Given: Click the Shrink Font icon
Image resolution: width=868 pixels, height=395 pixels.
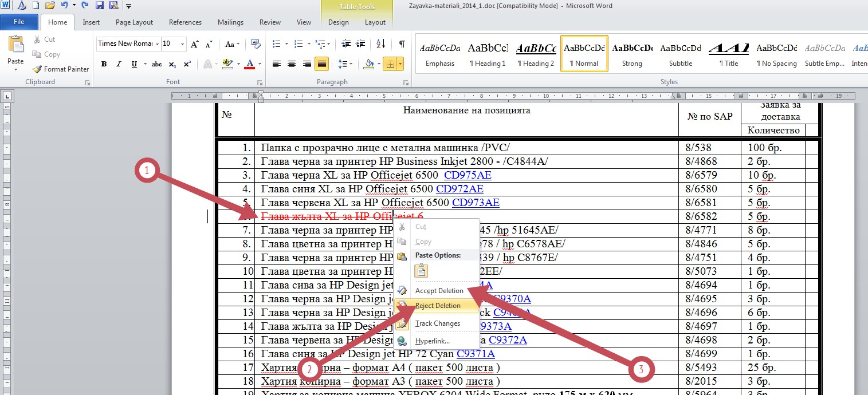Looking at the screenshot, I should [x=209, y=44].
